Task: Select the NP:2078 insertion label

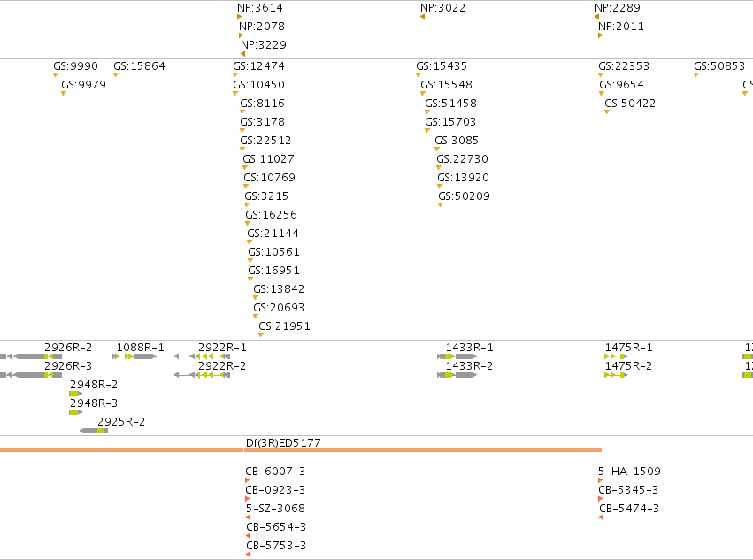Action: coord(262,27)
